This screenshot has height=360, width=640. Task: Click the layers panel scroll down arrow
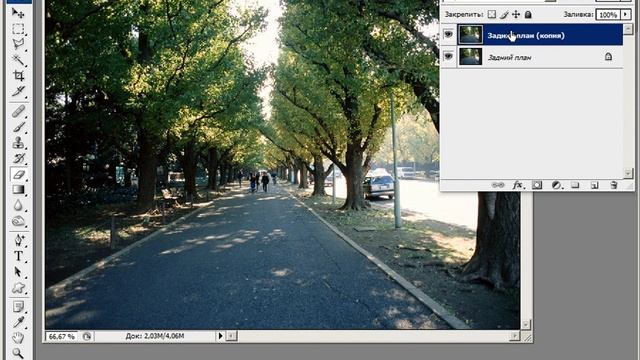628,173
